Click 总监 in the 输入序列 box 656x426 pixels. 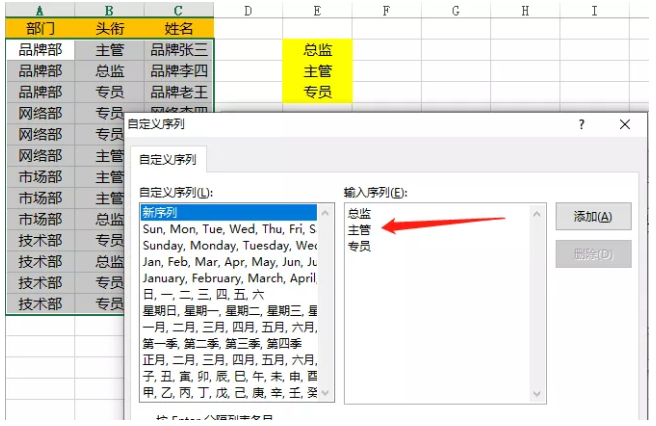359,213
